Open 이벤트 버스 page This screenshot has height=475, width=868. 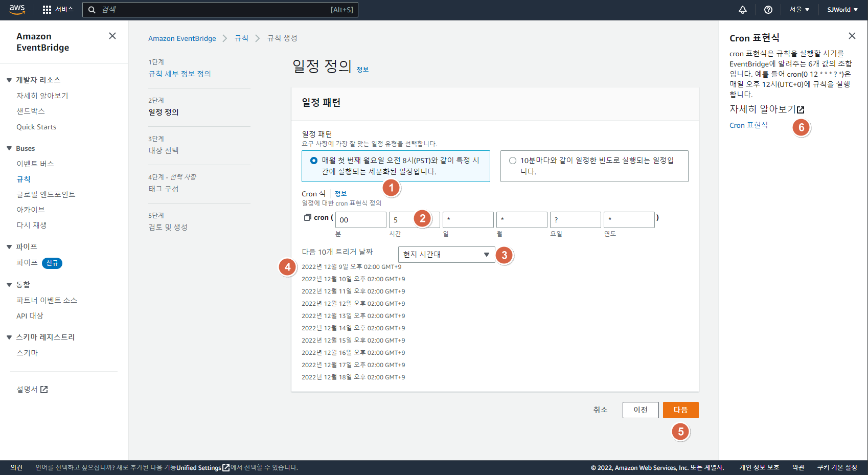35,164
